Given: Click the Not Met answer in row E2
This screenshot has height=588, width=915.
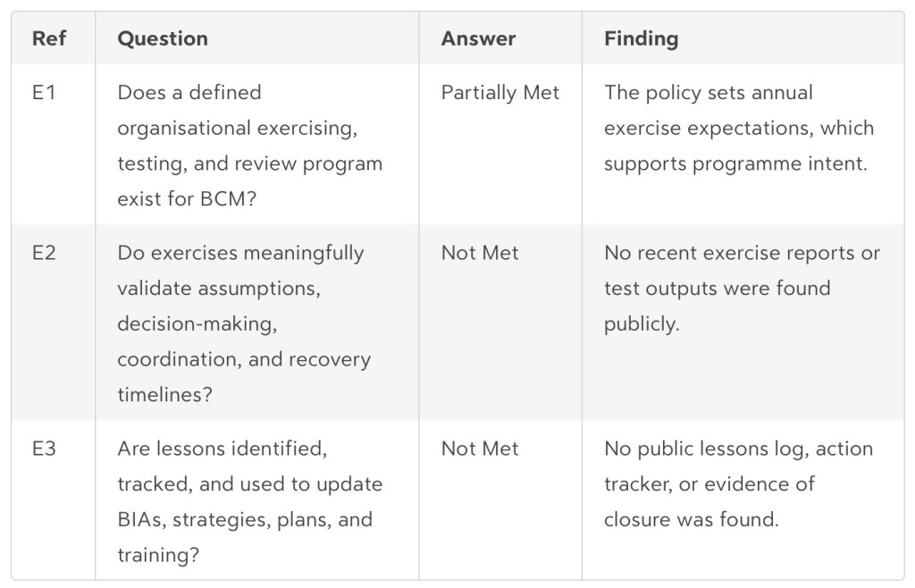Looking at the screenshot, I should pos(480,253).
